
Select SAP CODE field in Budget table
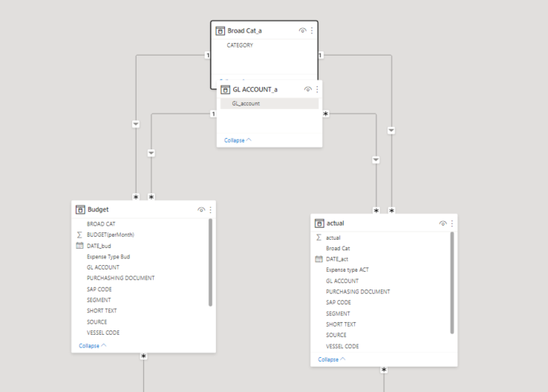click(100, 290)
